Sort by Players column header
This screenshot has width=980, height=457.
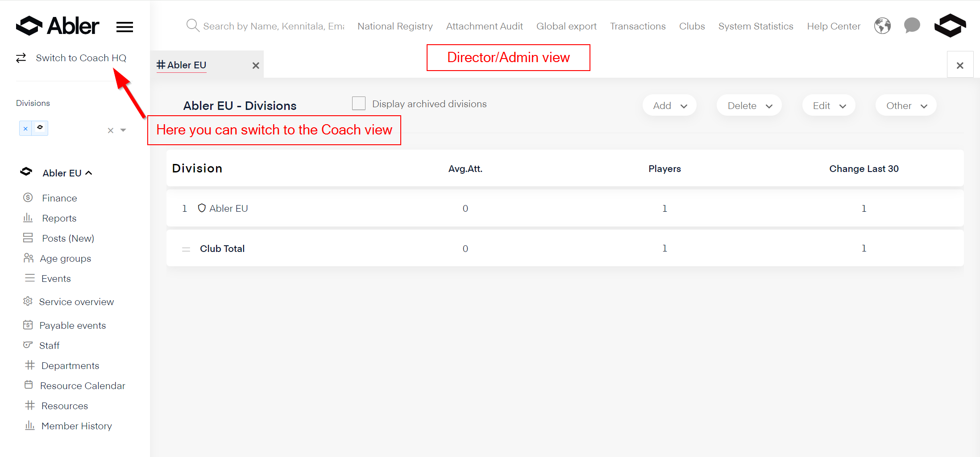664,169
